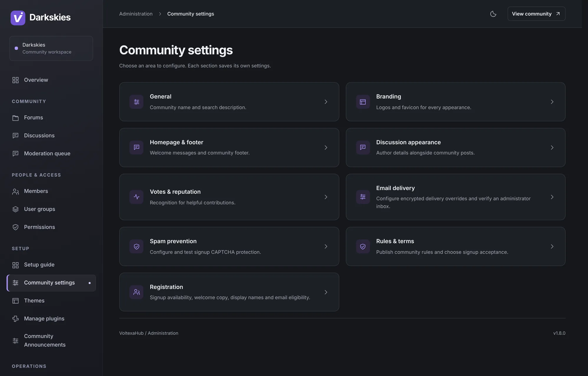Viewport: 588px width, 376px height.
Task: Open Overview in the sidebar
Action: [x=51, y=80]
